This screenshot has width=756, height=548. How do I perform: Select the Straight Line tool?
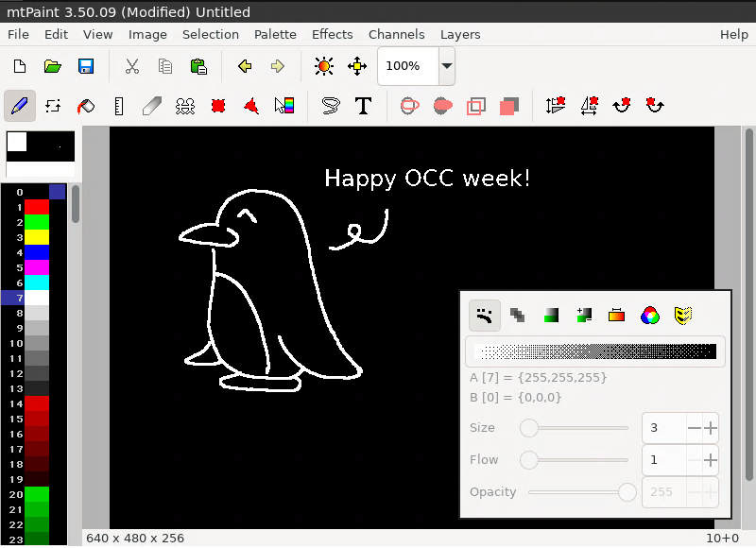point(119,106)
